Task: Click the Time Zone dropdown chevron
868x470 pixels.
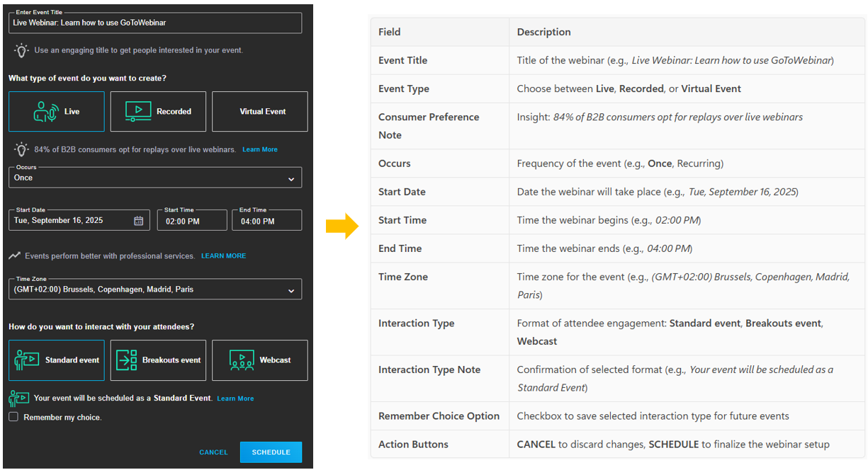Action: coord(291,291)
